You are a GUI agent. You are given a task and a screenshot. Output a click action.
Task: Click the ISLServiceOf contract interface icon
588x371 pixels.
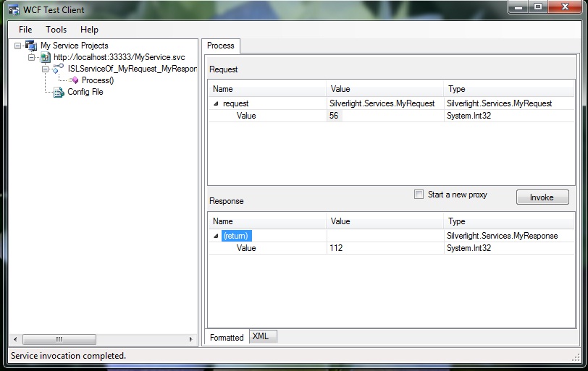(58, 69)
